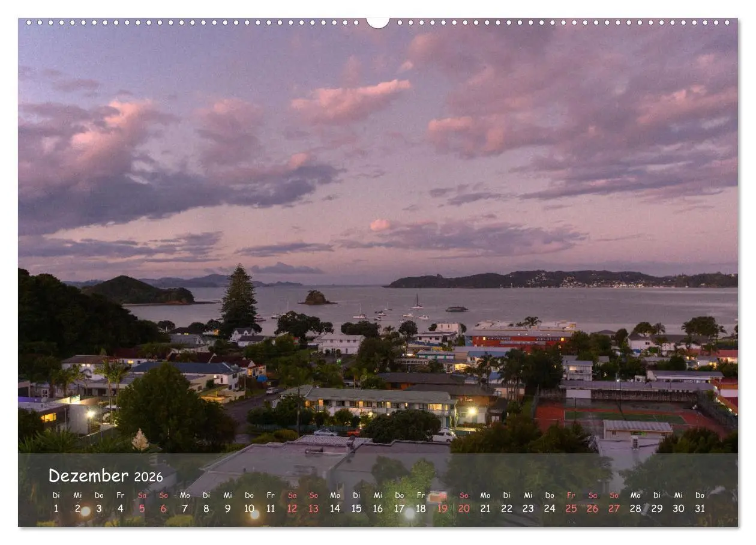Click the "Dezember 2026" month title
This screenshot has width=756, height=545.
pos(106,476)
